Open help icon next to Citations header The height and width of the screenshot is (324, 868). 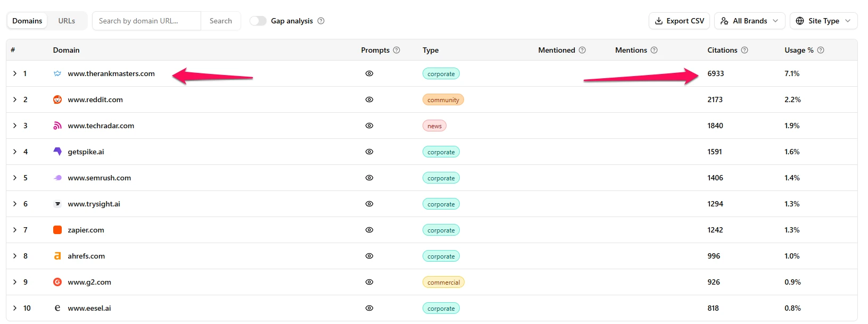coord(745,50)
